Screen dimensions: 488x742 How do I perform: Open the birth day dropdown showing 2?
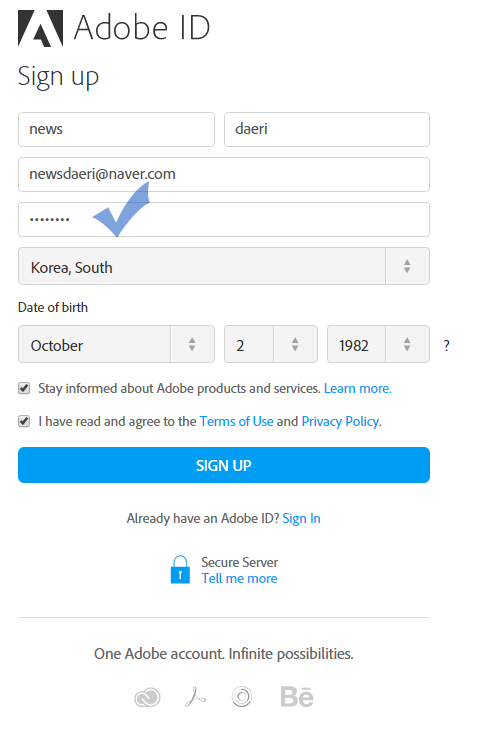(271, 344)
